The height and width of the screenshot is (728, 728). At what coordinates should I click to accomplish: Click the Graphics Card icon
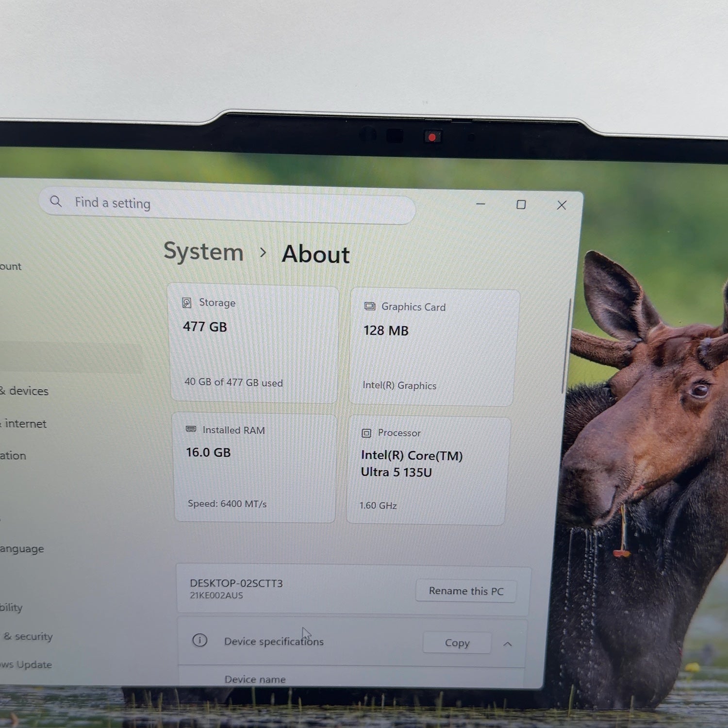(x=370, y=306)
